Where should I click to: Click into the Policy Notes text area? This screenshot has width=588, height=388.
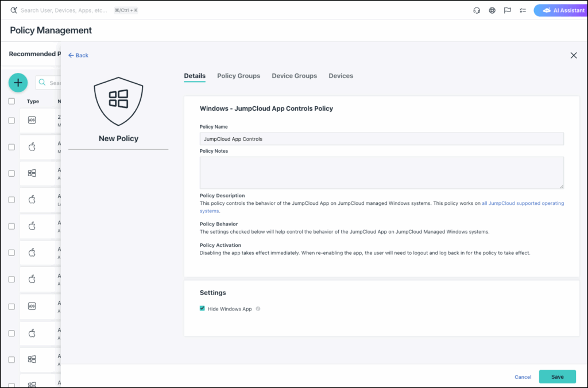click(381, 172)
